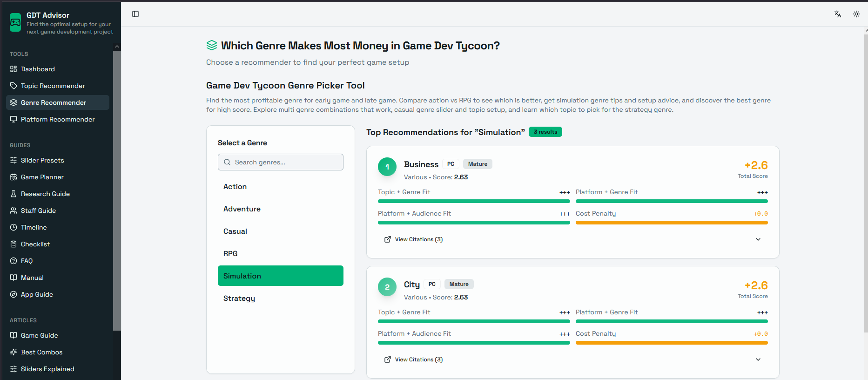The width and height of the screenshot is (868, 380).
Task: Open the language translate icon
Action: [838, 14]
